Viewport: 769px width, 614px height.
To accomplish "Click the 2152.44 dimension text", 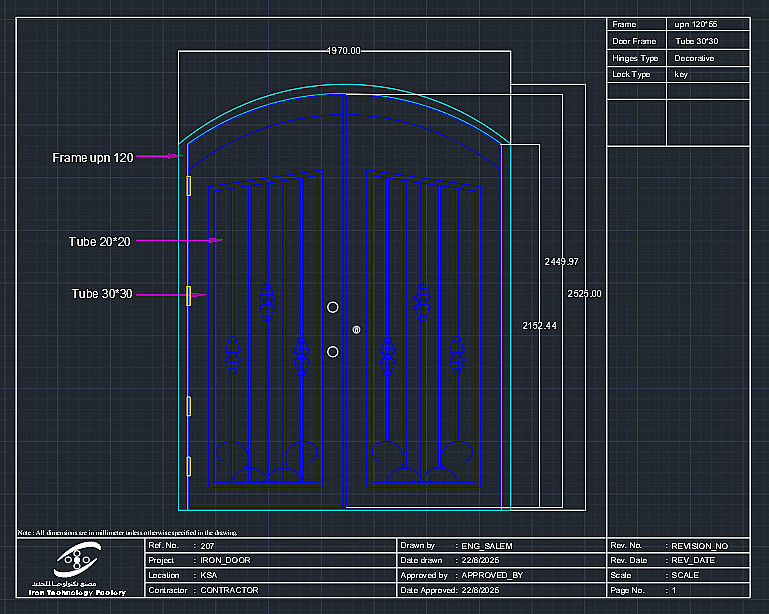I will [539, 326].
